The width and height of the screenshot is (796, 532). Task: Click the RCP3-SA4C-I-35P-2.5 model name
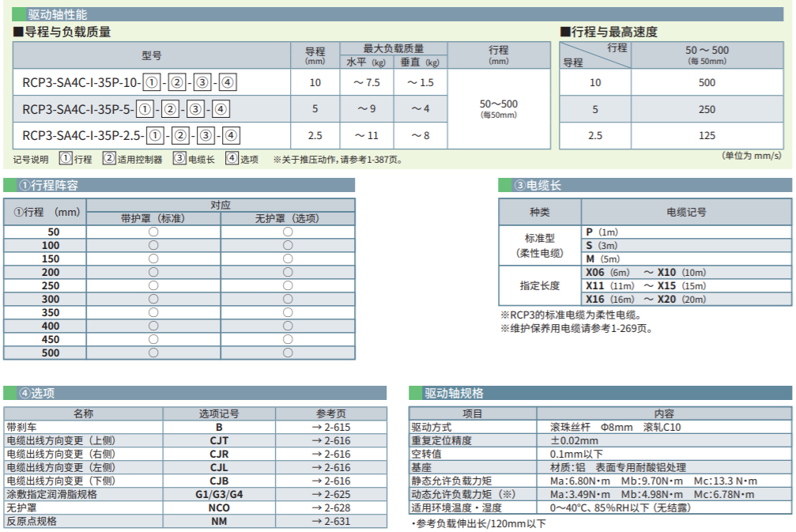click(x=131, y=135)
